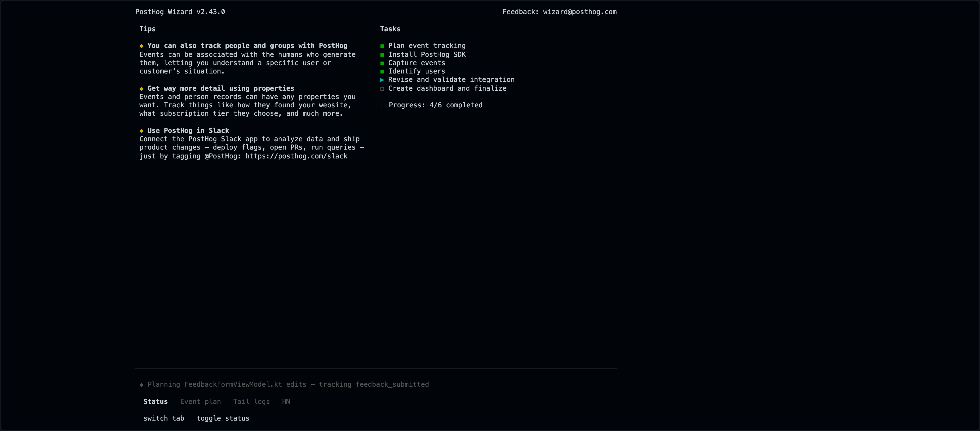Screen dimensions: 980x431
Task: Click 'what subscription tier they choose' text
Action: [211, 113]
